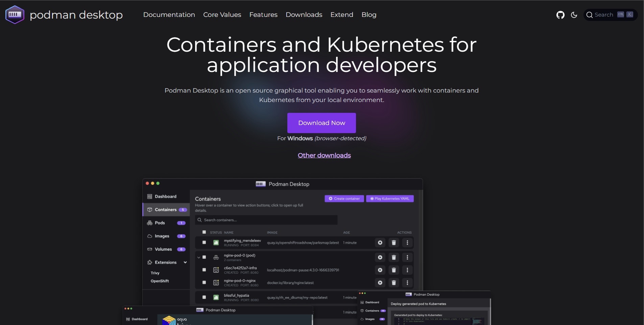Open the Extend nav item
The height and width of the screenshot is (325, 644).
pos(342,15)
